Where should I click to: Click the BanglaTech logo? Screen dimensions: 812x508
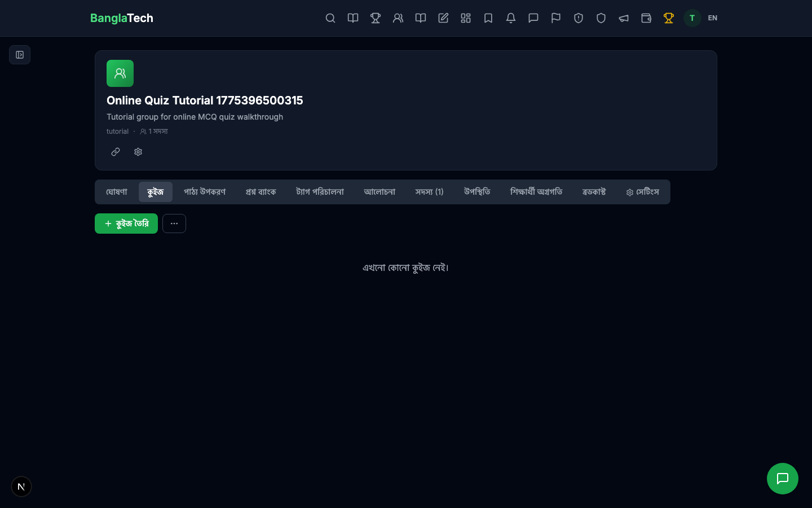pos(122,18)
